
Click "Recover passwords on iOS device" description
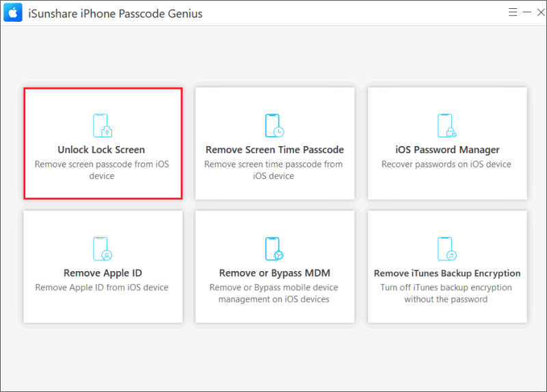(446, 165)
